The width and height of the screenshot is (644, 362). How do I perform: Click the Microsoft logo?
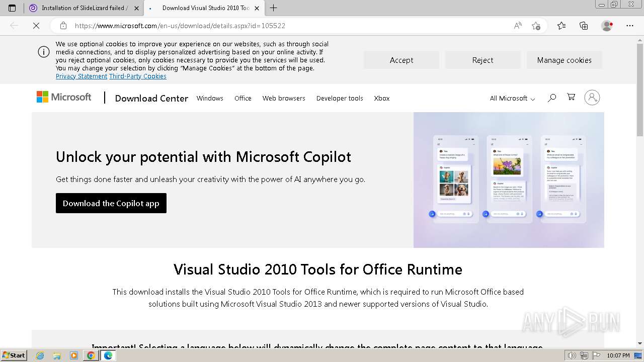tap(64, 97)
